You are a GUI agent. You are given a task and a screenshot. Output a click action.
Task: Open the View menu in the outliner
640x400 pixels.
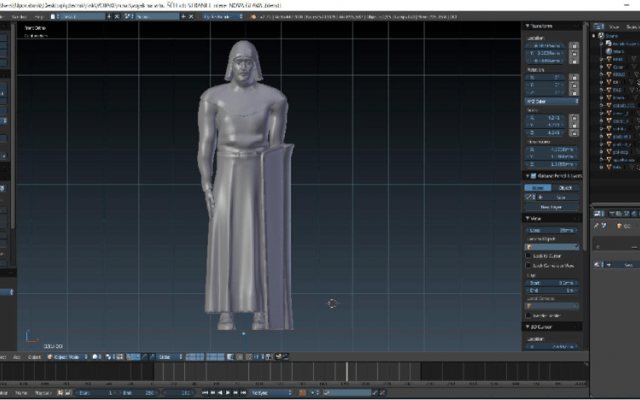click(614, 27)
